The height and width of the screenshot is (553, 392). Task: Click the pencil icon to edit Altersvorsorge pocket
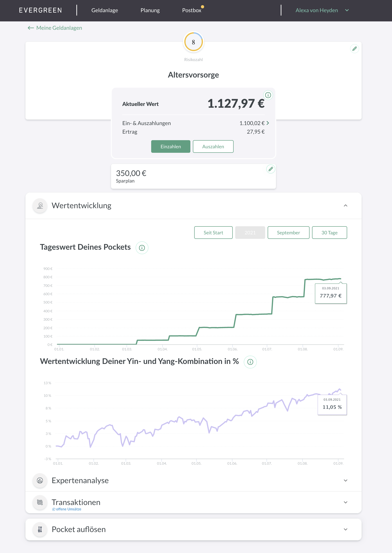click(354, 49)
